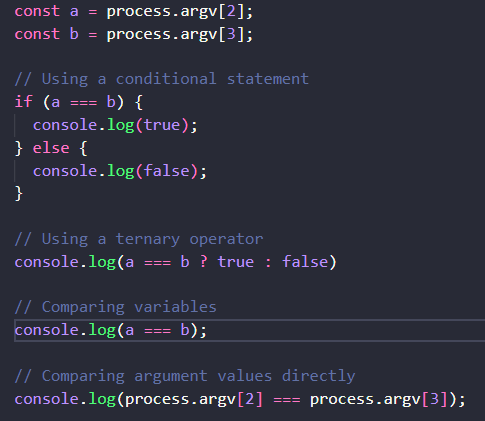Click the highlighted 'console.log(a === b);' line
Image resolution: width=485 pixels, height=421 pixels.
tap(250, 330)
